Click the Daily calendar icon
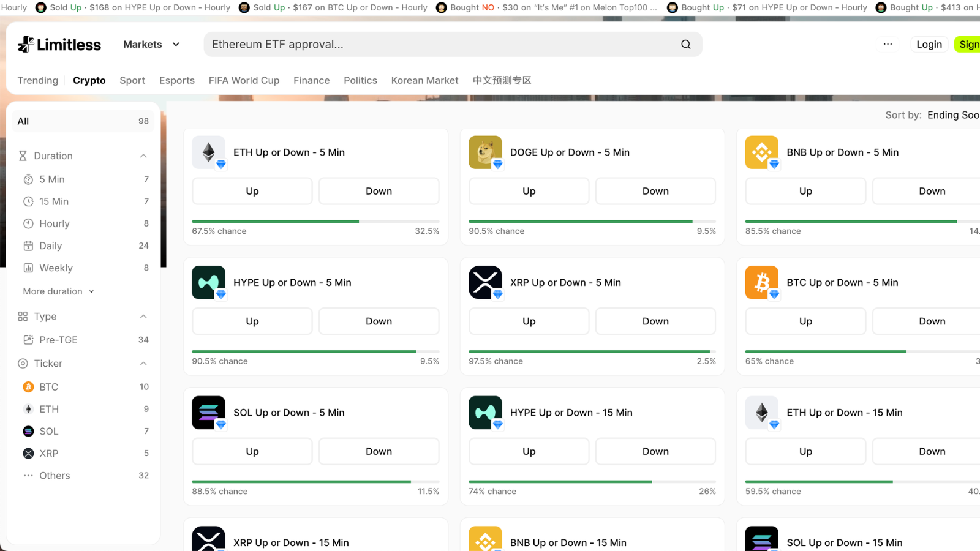Image resolution: width=980 pixels, height=551 pixels. (x=28, y=246)
